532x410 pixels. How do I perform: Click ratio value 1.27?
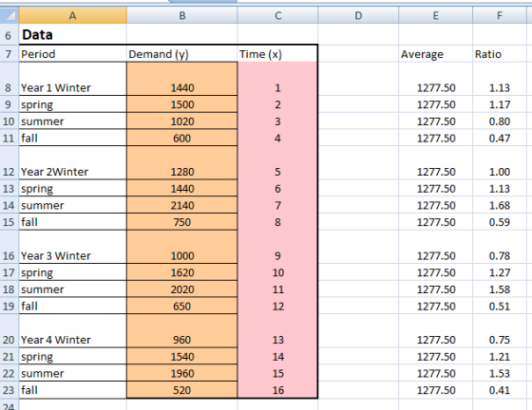(x=500, y=272)
